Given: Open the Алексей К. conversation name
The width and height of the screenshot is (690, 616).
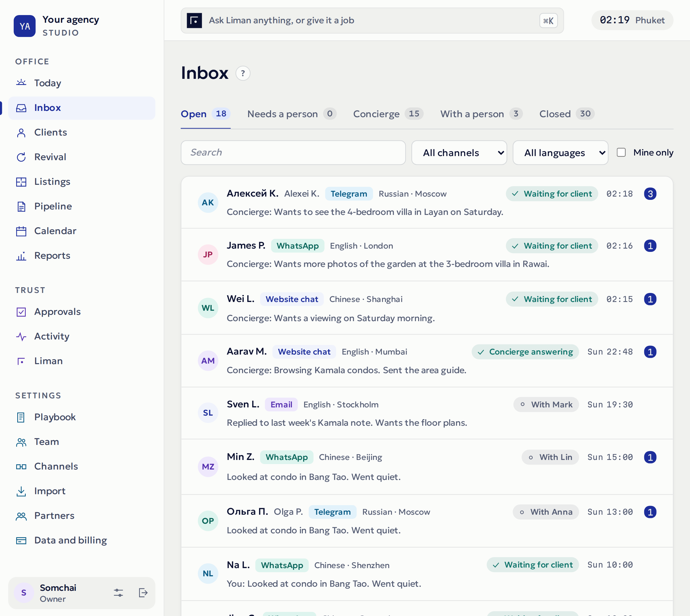Looking at the screenshot, I should (x=252, y=194).
